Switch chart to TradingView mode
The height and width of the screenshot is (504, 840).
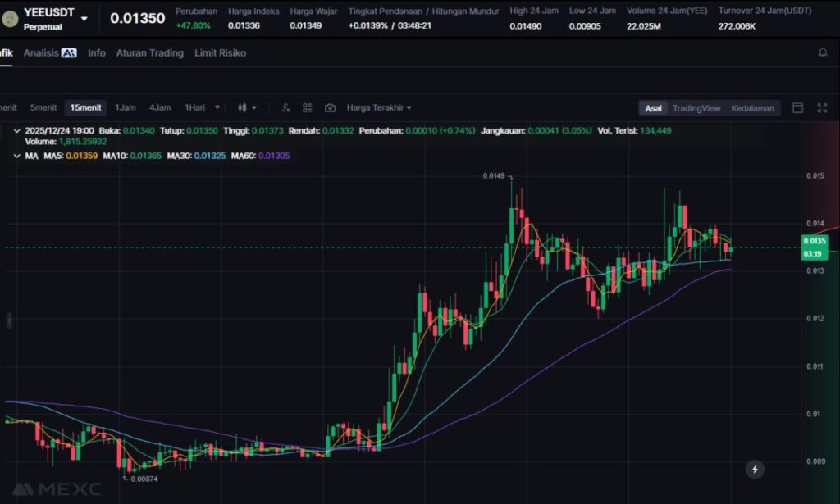click(x=696, y=108)
